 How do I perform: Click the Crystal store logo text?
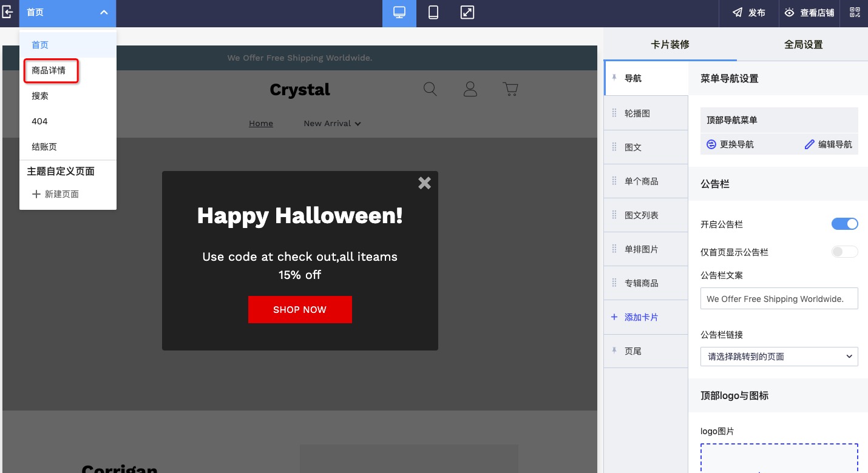(x=300, y=90)
